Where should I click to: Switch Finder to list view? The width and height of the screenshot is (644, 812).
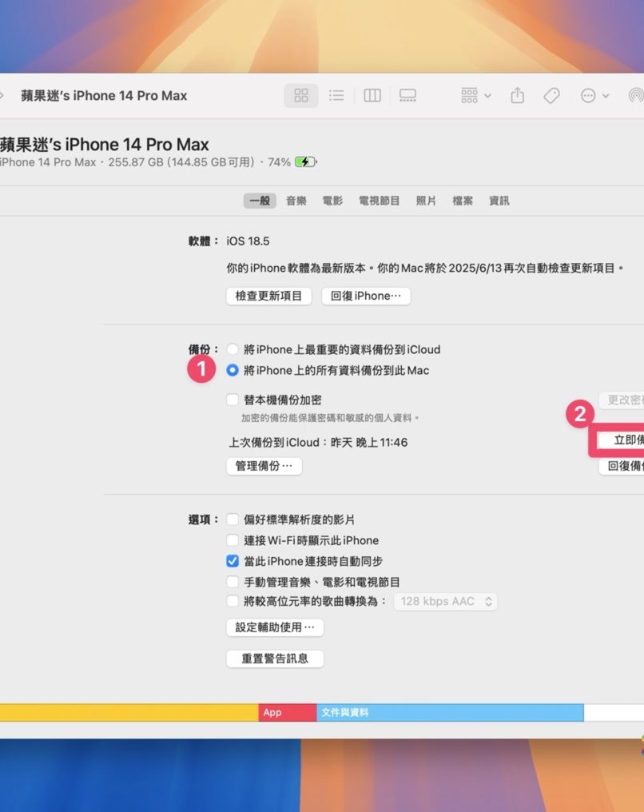[x=336, y=96]
